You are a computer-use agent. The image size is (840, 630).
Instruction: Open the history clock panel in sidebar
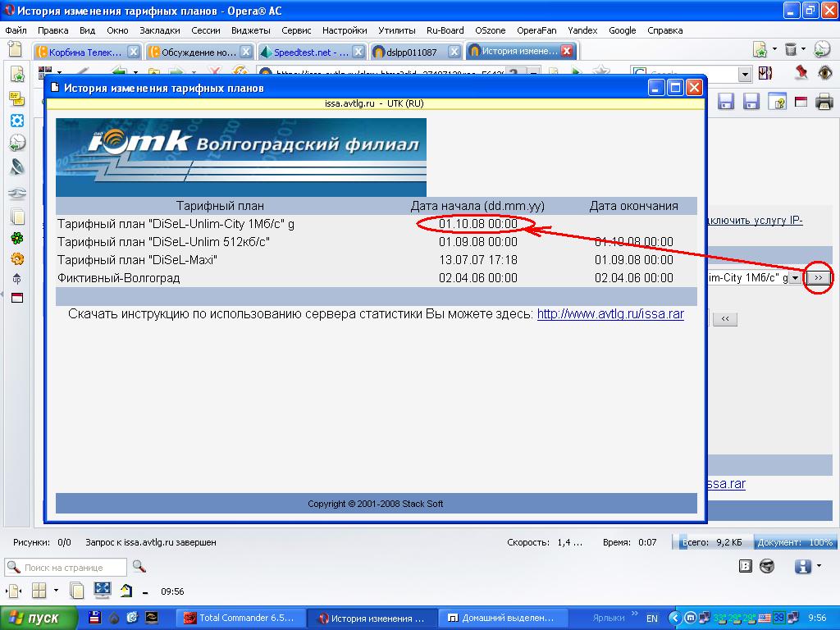click(x=17, y=144)
